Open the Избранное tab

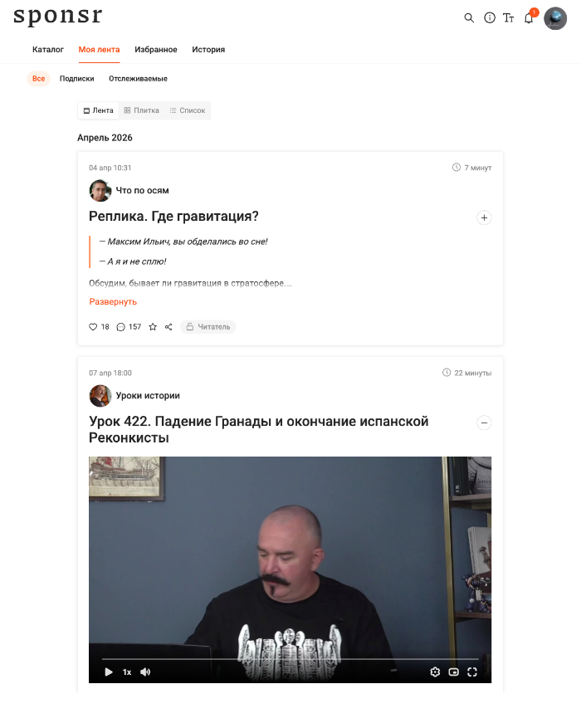pyautogui.click(x=156, y=50)
